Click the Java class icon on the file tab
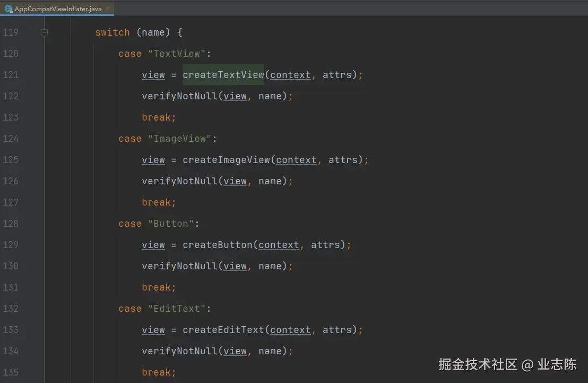This screenshot has width=588, height=383. tap(8, 8)
